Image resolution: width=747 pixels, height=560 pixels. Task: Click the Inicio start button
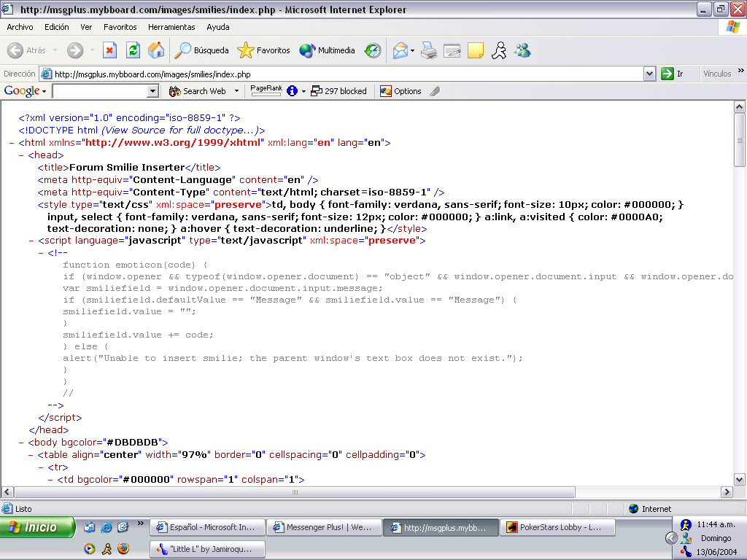pyautogui.click(x=36, y=527)
